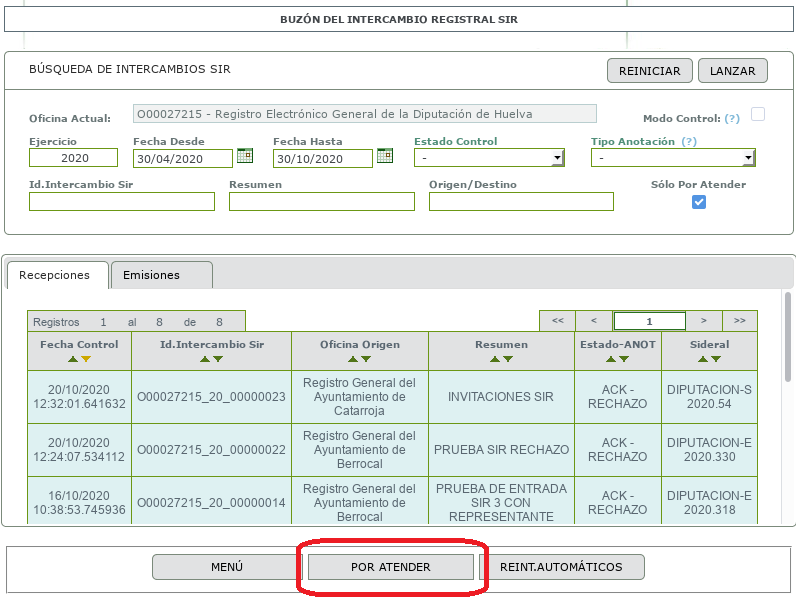
Task: Go back to MENÚ
Action: coord(227,567)
